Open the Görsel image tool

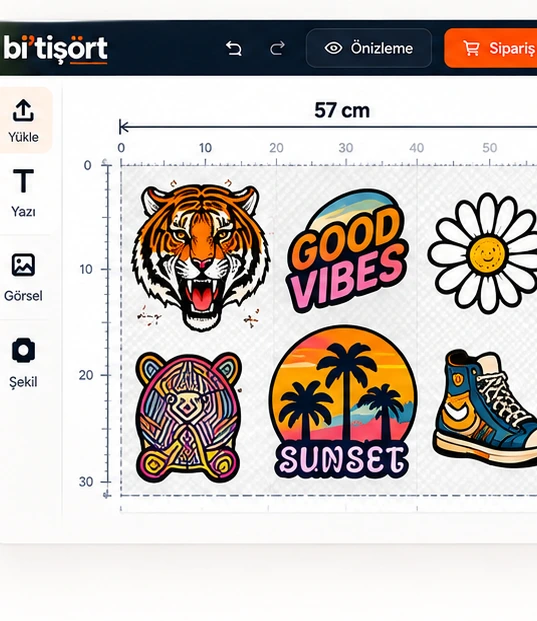click(23, 278)
